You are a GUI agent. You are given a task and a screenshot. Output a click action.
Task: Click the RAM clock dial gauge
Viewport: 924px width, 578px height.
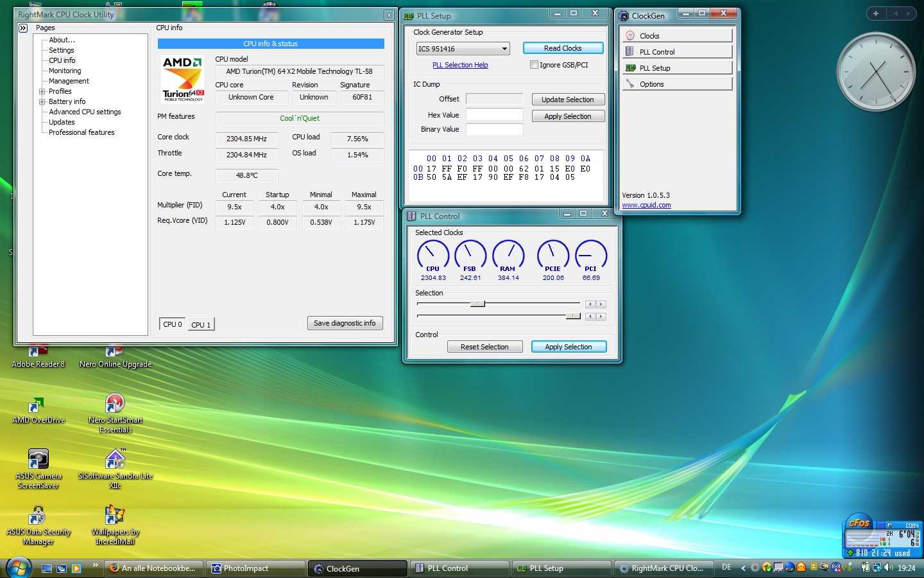[508, 255]
